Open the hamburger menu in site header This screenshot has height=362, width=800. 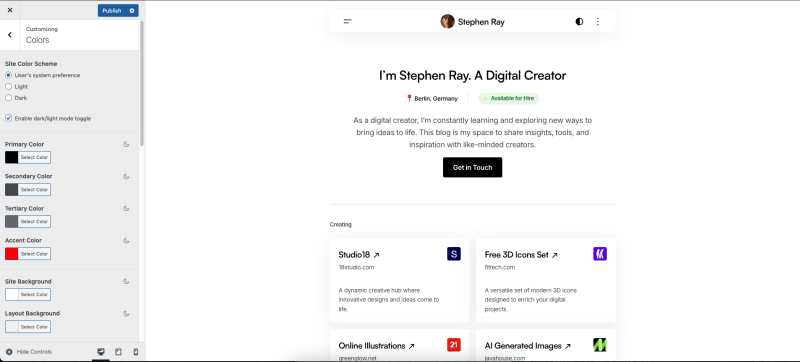click(347, 21)
